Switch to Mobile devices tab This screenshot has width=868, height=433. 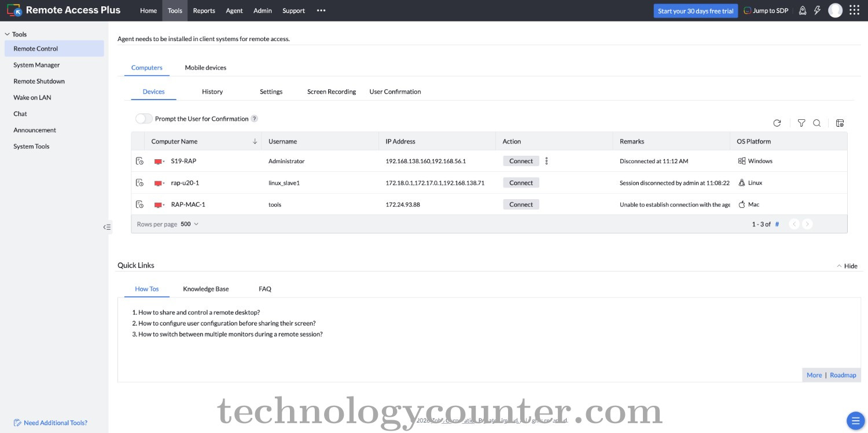[x=205, y=68]
